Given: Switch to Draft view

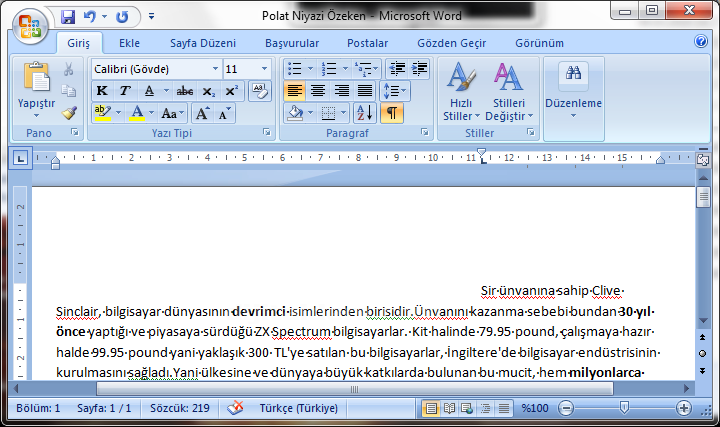Looking at the screenshot, I should click(504, 408).
